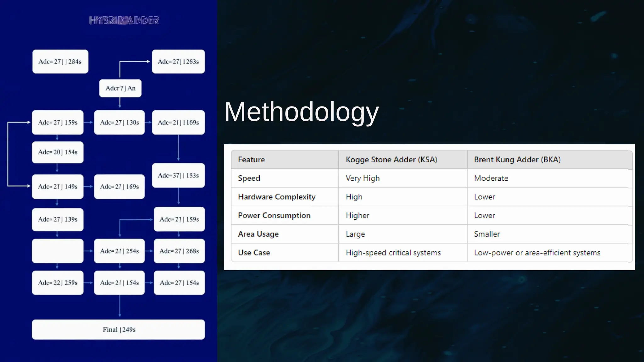644x362 pixels.
Task: Select the 'Adc=20| 154s' flowchart box
Action: coord(58,152)
